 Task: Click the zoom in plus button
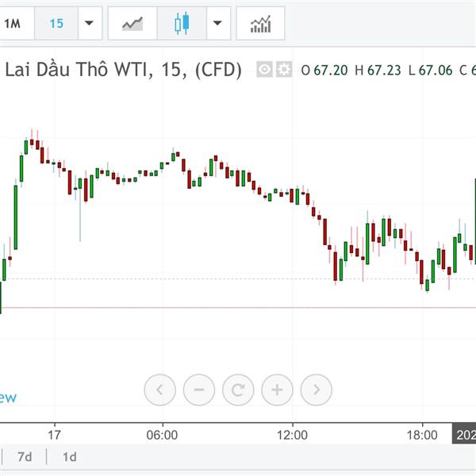pos(277,390)
